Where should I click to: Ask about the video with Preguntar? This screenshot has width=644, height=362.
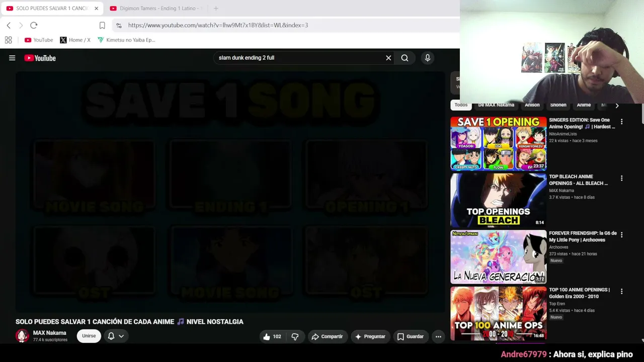370,336
